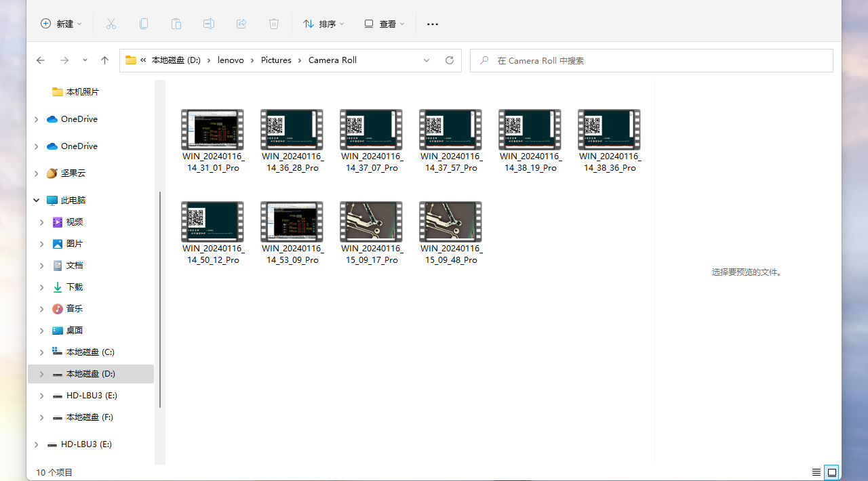Click the Delete trash can icon
This screenshot has width=868, height=481.
click(274, 24)
